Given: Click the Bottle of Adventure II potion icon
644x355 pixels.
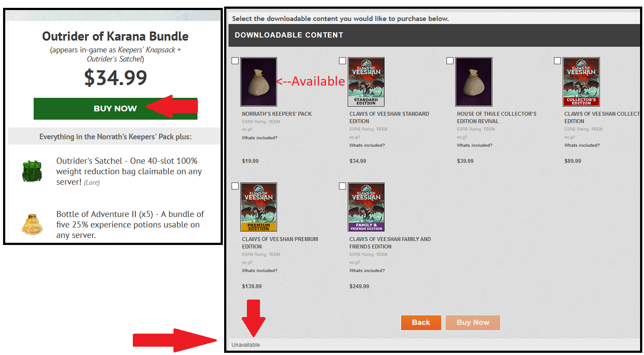Looking at the screenshot, I should coord(32,224).
